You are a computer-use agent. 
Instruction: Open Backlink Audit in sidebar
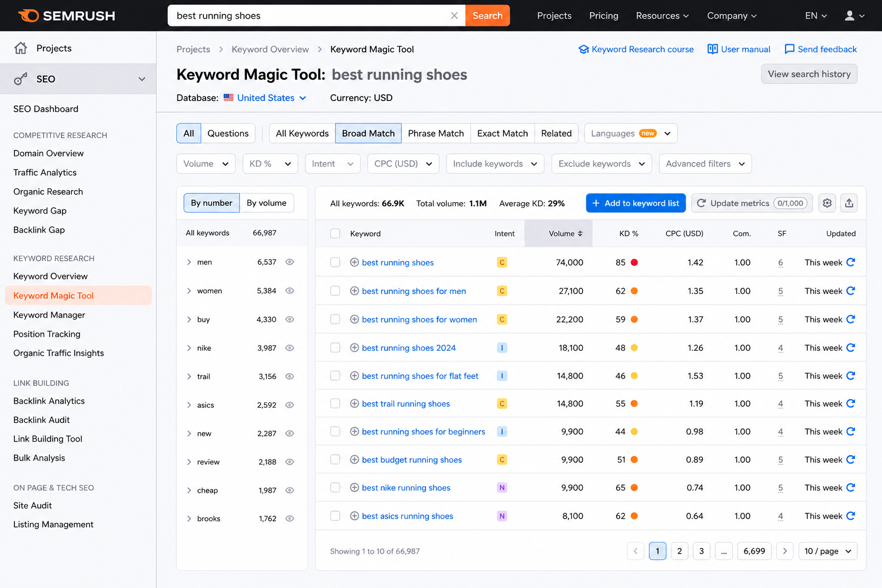pos(41,420)
